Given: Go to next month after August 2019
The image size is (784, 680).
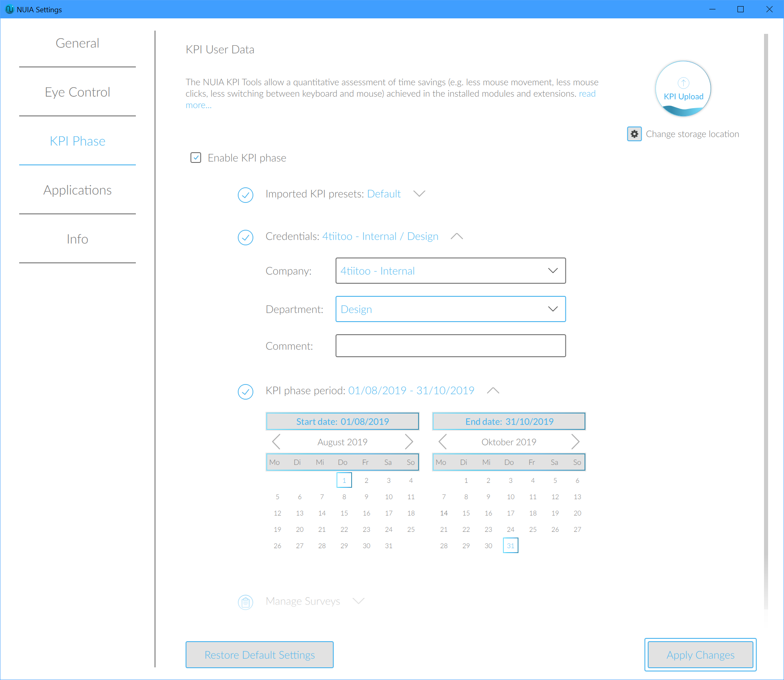Looking at the screenshot, I should coord(409,442).
